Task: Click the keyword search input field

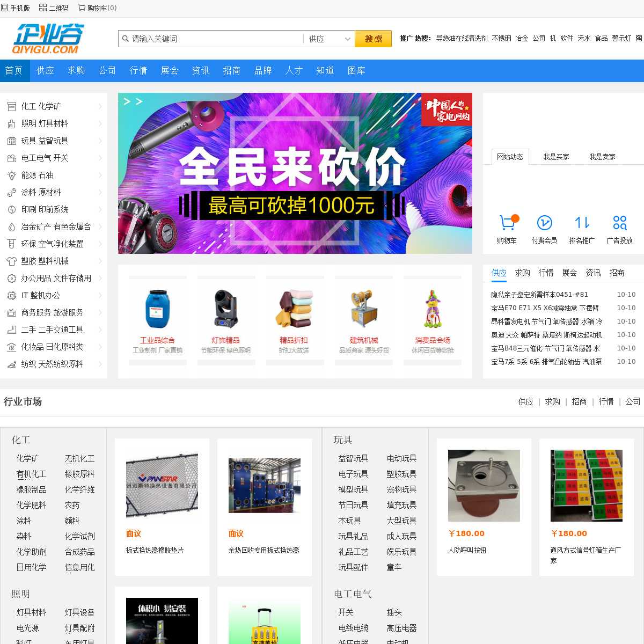Action: coord(217,39)
